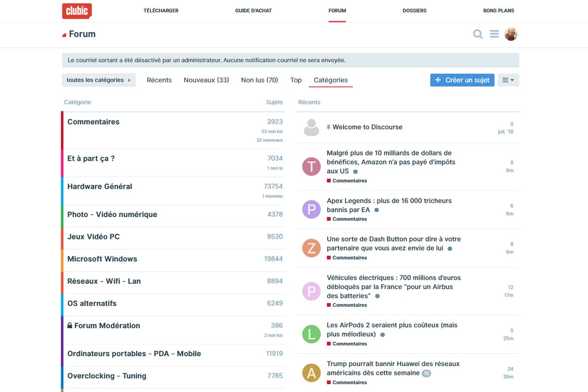Click the 'Sujets' column header
This screenshot has height=392, width=588.
point(274,102)
